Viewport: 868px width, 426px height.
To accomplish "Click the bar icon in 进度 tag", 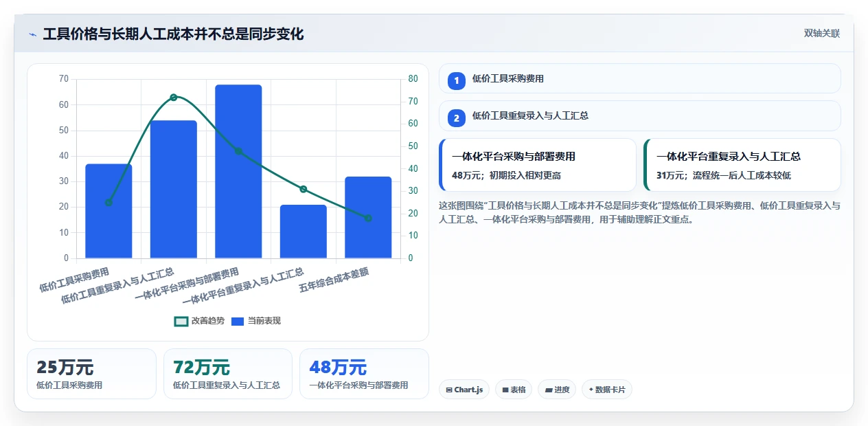I will pos(549,390).
